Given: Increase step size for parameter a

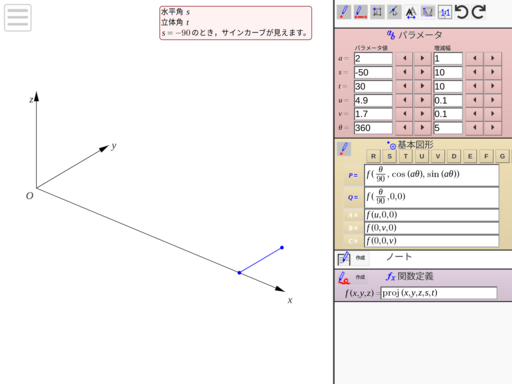Looking at the screenshot, I should point(492,58).
